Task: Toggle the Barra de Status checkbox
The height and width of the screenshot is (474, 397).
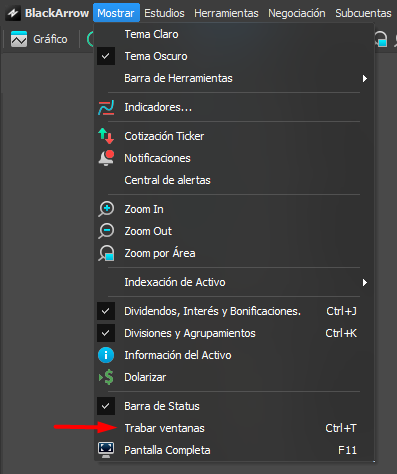Action: 106,406
